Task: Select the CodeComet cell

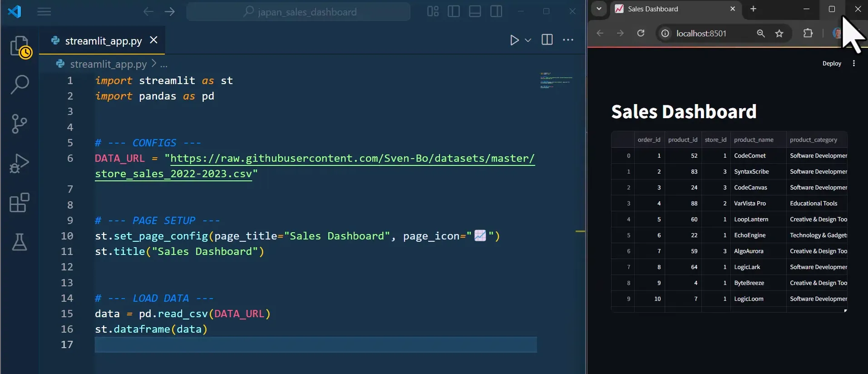Action: pyautogui.click(x=758, y=155)
